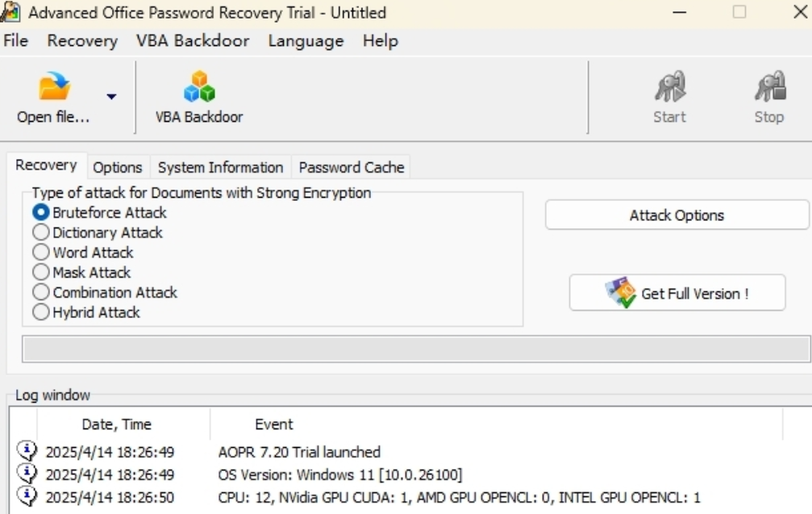Click the VBA Backdoor cubes icon
The image size is (812, 514).
199,86
